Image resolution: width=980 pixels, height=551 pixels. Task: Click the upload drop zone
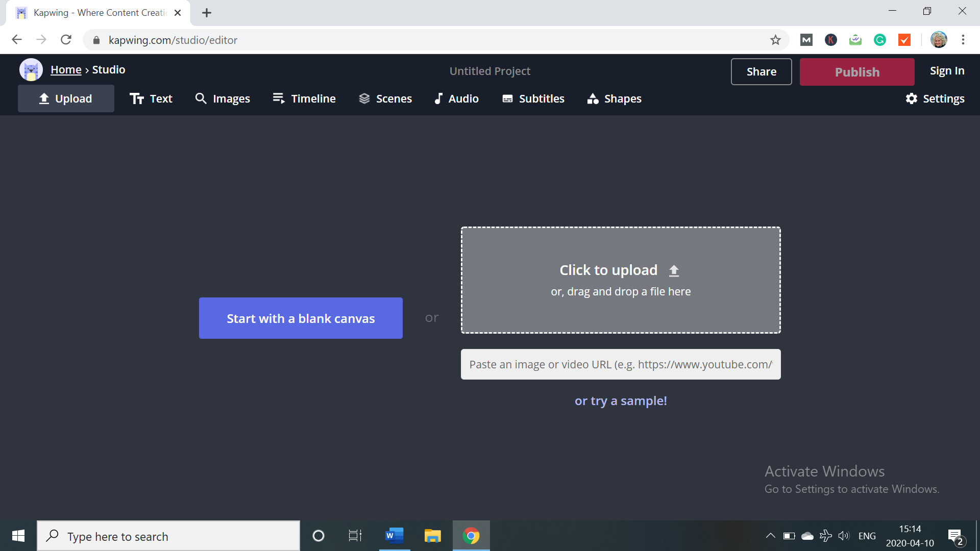[x=621, y=280]
